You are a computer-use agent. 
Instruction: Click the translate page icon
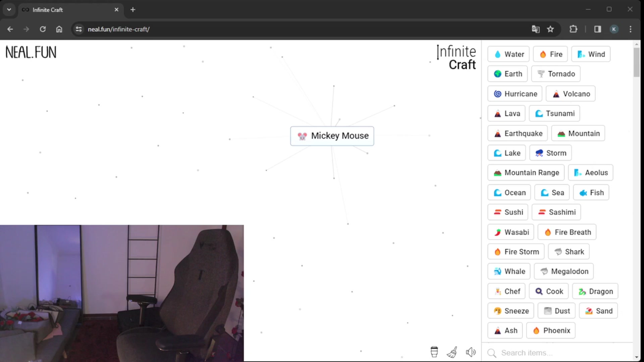pos(536,29)
